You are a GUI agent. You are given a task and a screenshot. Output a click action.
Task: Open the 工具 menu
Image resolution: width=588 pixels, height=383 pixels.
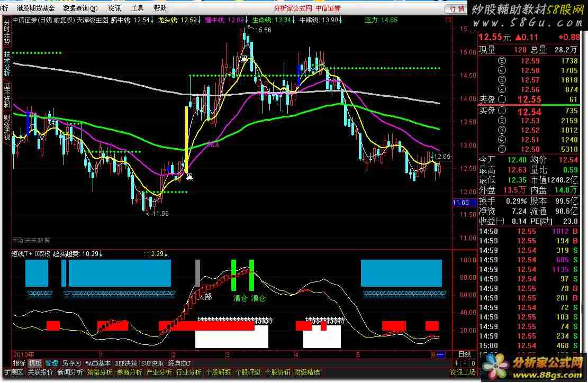tap(137, 8)
